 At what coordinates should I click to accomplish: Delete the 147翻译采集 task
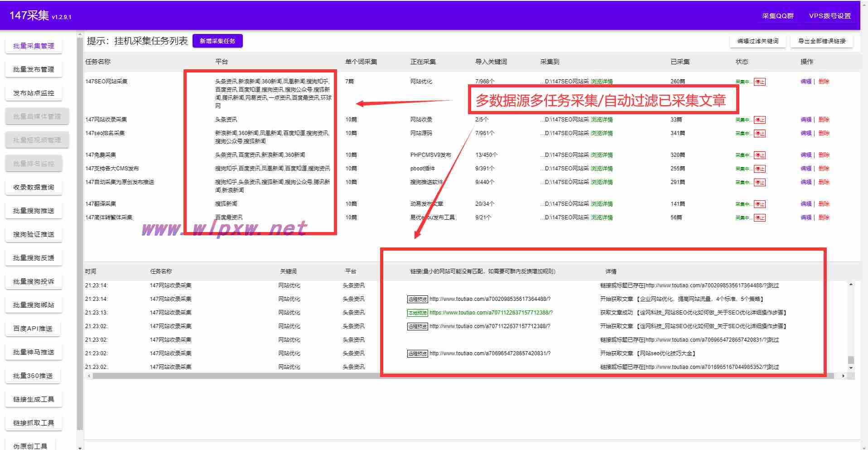click(x=824, y=204)
